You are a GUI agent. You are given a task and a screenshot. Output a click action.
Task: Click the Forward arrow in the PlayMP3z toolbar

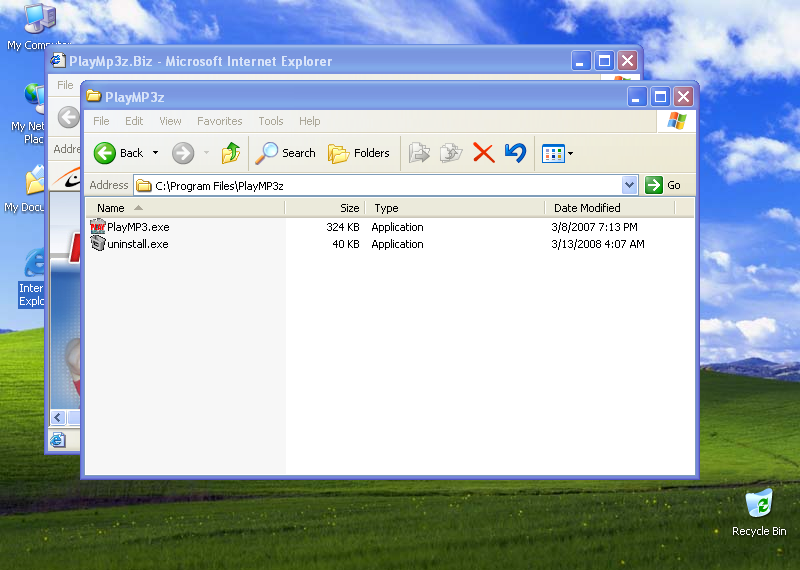tap(183, 153)
